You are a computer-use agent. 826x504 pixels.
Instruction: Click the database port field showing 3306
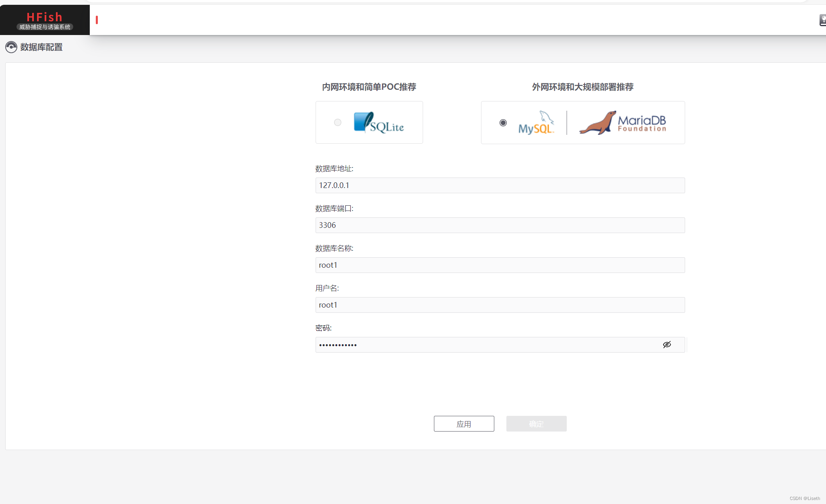coord(500,225)
